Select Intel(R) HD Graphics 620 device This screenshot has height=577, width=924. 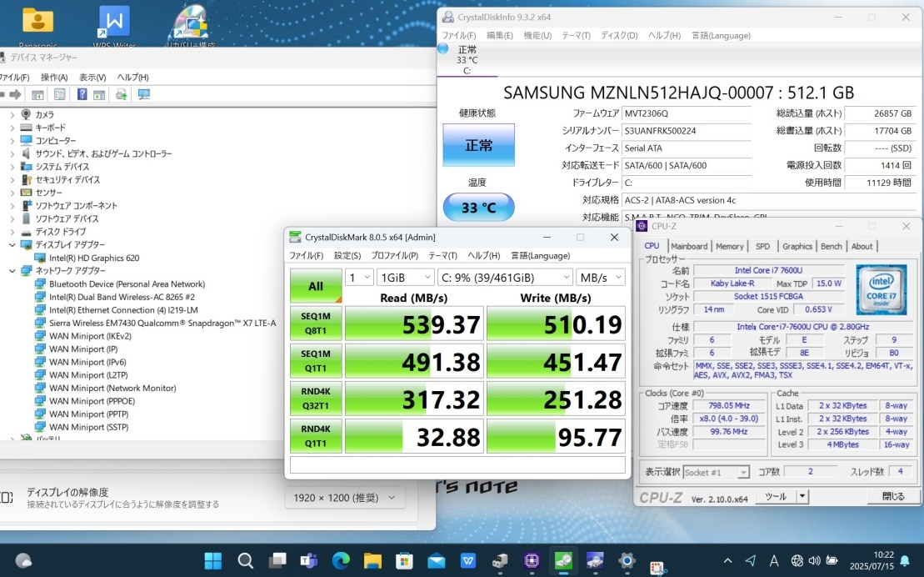93,258
